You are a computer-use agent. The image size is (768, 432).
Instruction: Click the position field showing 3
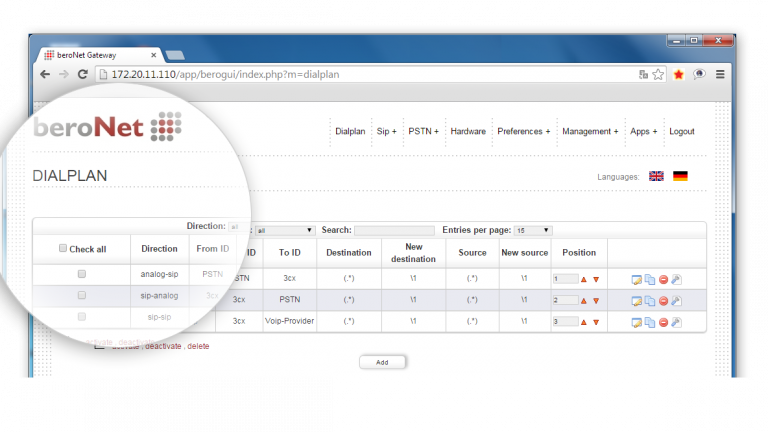(x=565, y=321)
